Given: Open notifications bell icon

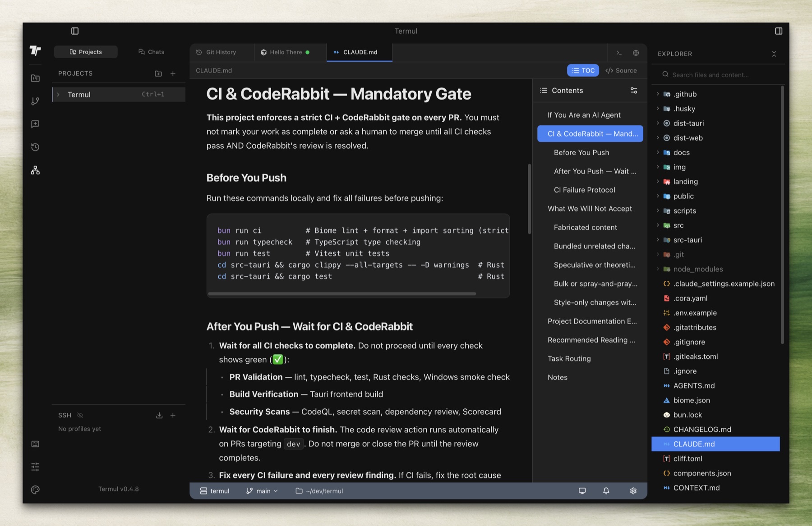Looking at the screenshot, I should [x=606, y=491].
